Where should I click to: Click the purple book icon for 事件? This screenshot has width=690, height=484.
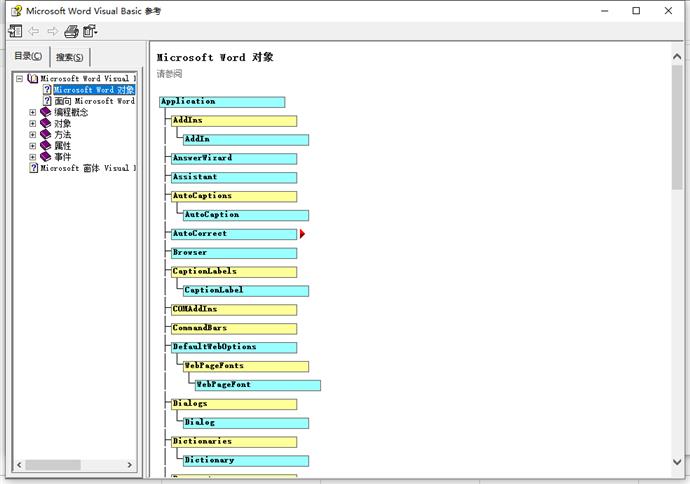[46, 157]
